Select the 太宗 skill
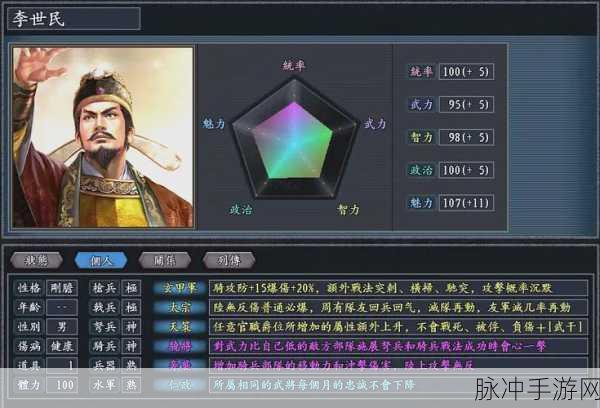The width and height of the screenshot is (600, 408). coord(179,307)
